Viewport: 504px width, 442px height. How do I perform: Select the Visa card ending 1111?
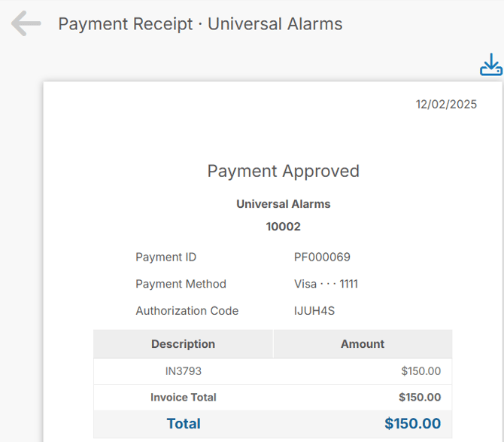pos(326,284)
